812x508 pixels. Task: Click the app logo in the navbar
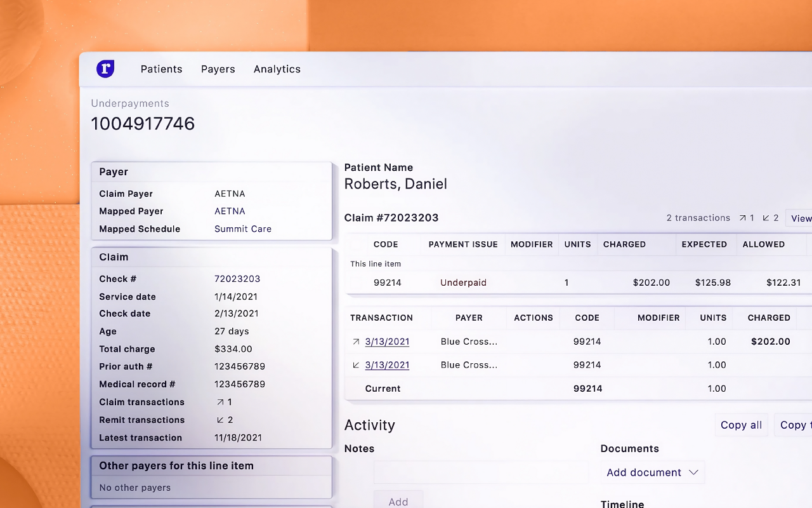tap(105, 69)
